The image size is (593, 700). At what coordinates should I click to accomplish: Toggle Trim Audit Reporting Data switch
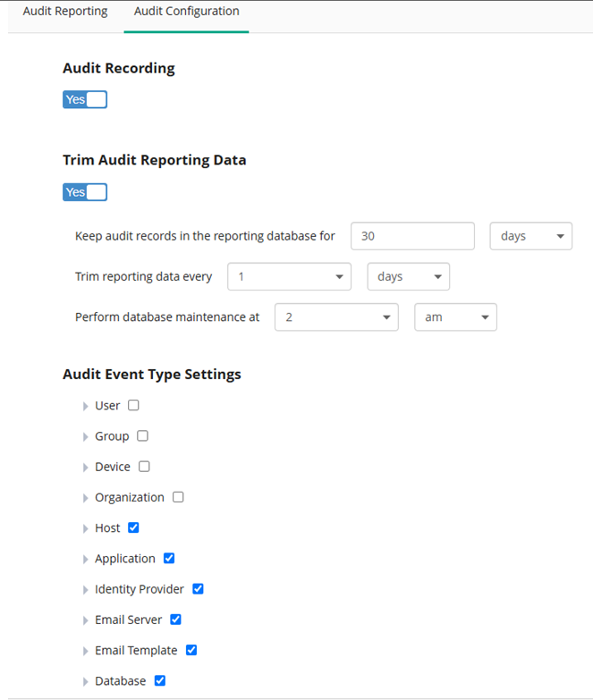[85, 192]
